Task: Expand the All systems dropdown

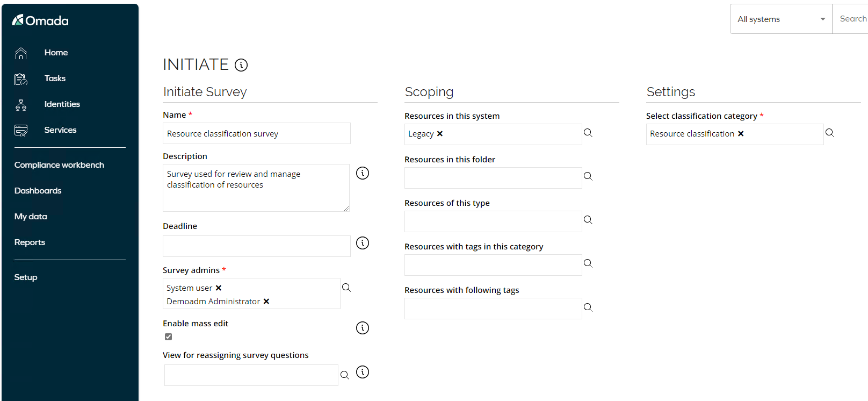Action: pyautogui.click(x=782, y=19)
